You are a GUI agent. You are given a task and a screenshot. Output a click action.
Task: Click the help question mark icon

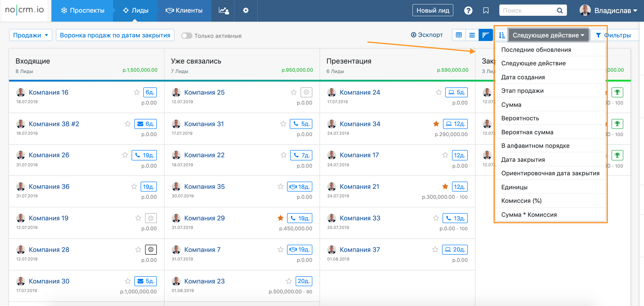[x=468, y=11]
